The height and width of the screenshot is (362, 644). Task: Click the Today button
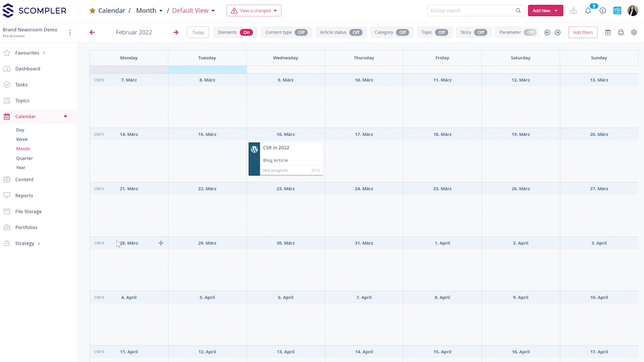click(x=198, y=32)
